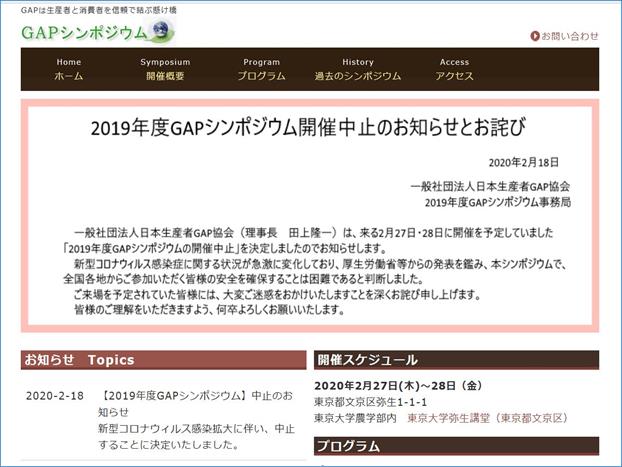Open the Program プログラム menu item
The width and height of the screenshot is (622, 467).
(261, 69)
